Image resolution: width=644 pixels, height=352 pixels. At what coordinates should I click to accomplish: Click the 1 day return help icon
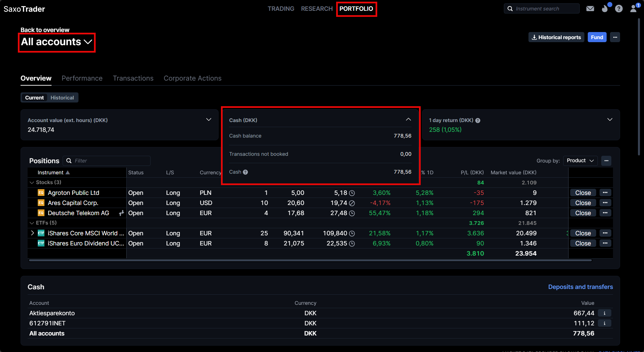tap(478, 121)
